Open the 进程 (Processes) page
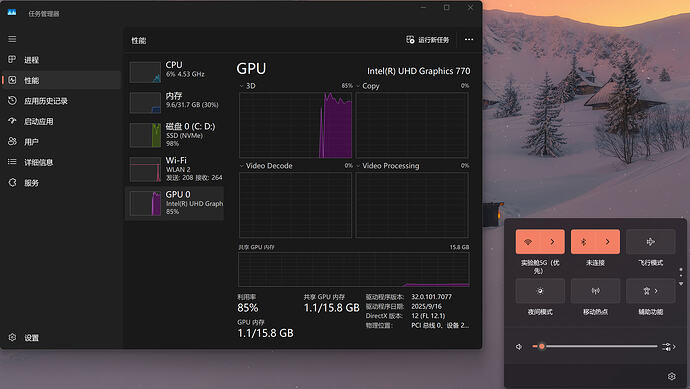690x389 pixels. click(61, 60)
